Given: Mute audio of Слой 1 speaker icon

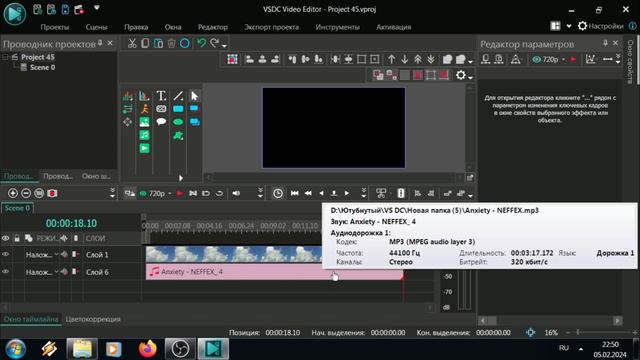Looking at the screenshot, I should (64, 254).
